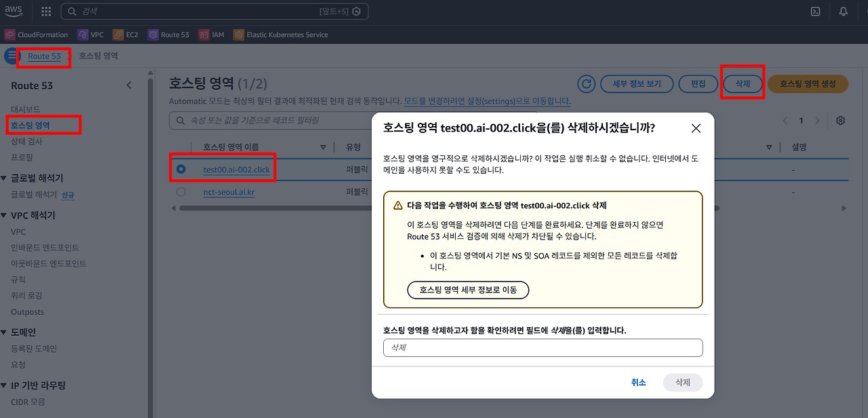Viewport: 868px width, 418px height.
Task: Click the AWS home logo icon
Action: pos(13,11)
